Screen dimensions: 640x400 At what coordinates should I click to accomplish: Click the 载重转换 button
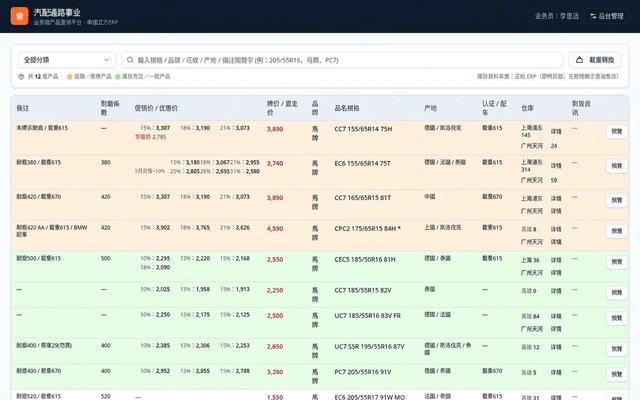pyautogui.click(x=595, y=60)
